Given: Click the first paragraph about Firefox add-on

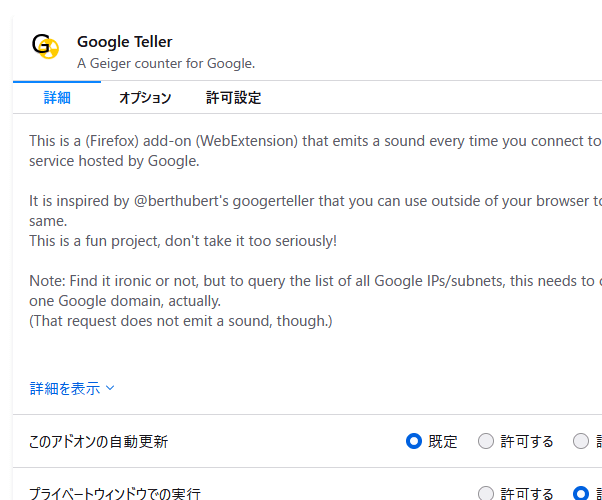Looking at the screenshot, I should pos(315,151).
